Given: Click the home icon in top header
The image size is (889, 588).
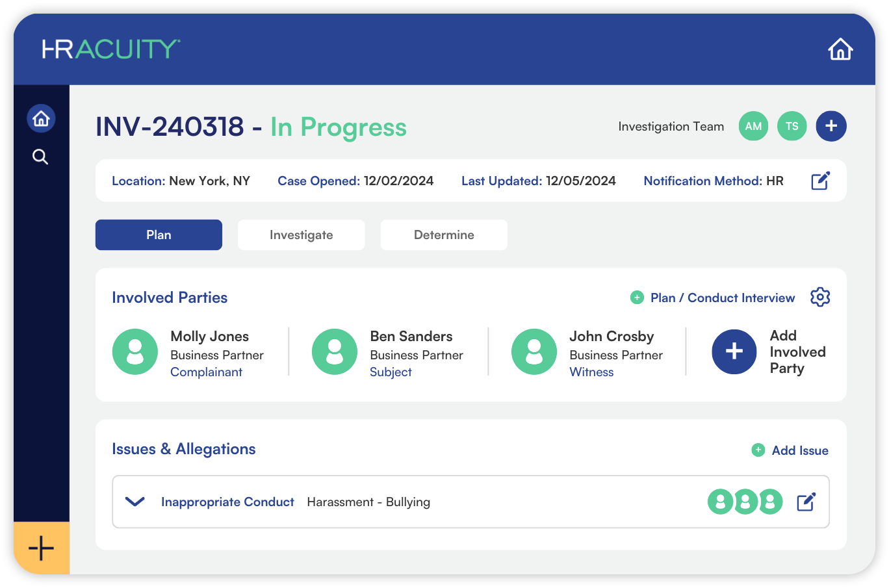Looking at the screenshot, I should (x=840, y=49).
